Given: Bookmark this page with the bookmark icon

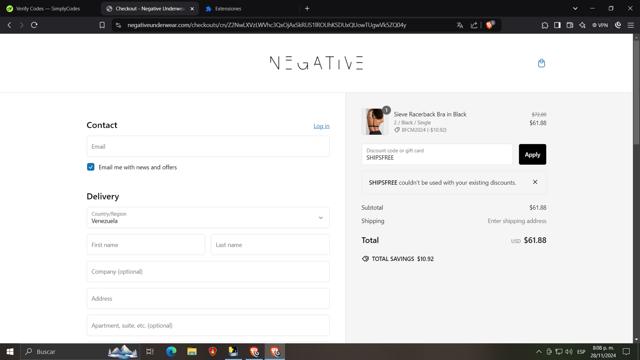Looking at the screenshot, I should [102, 25].
